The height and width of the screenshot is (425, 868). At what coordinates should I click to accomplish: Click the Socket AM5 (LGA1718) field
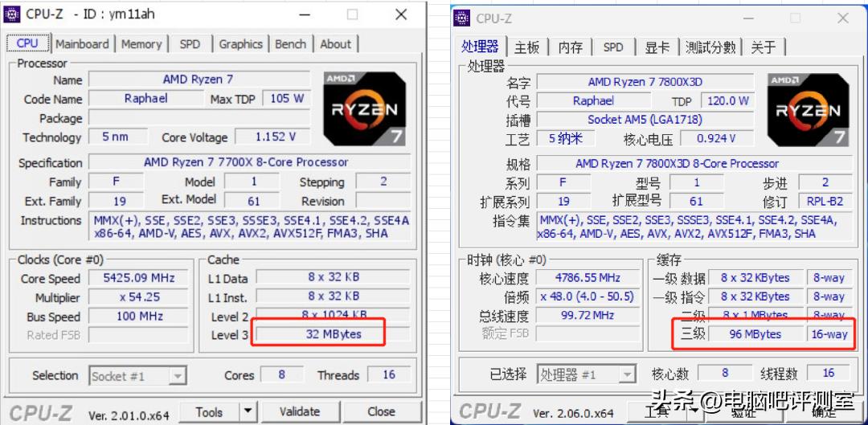point(645,119)
